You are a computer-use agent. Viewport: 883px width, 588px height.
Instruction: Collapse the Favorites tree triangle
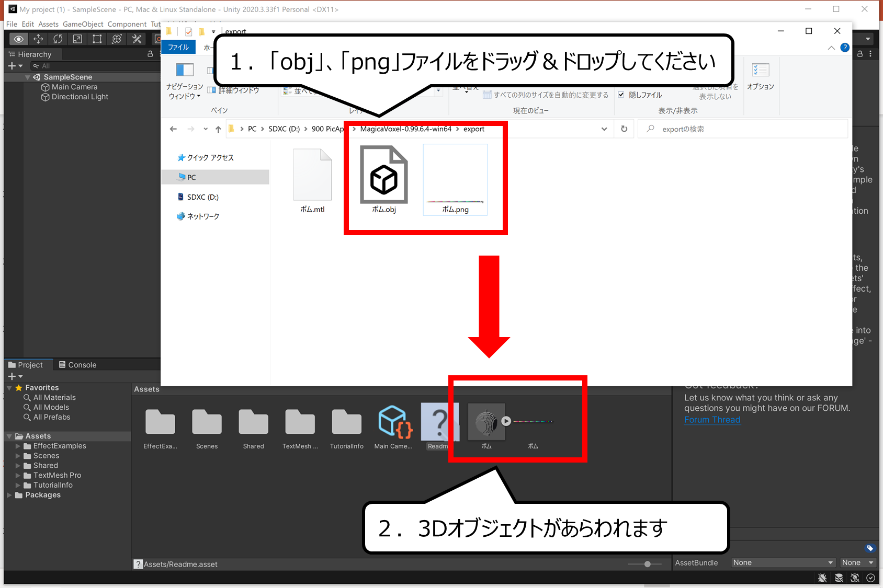[9, 388]
